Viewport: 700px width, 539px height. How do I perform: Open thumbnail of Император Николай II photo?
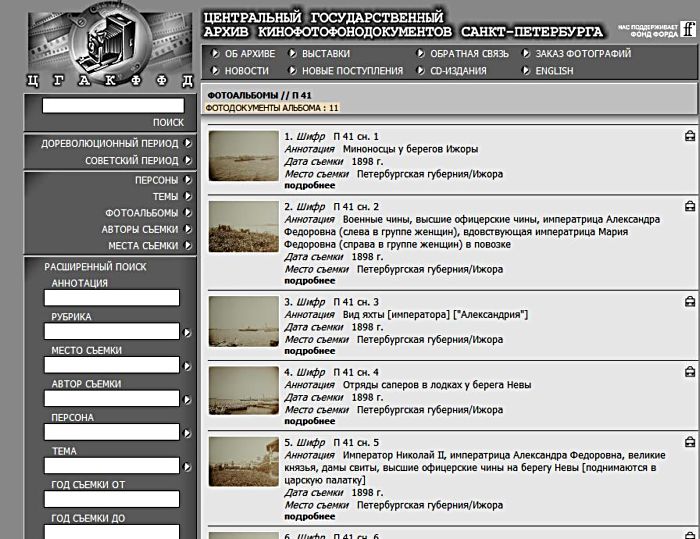pos(244,461)
